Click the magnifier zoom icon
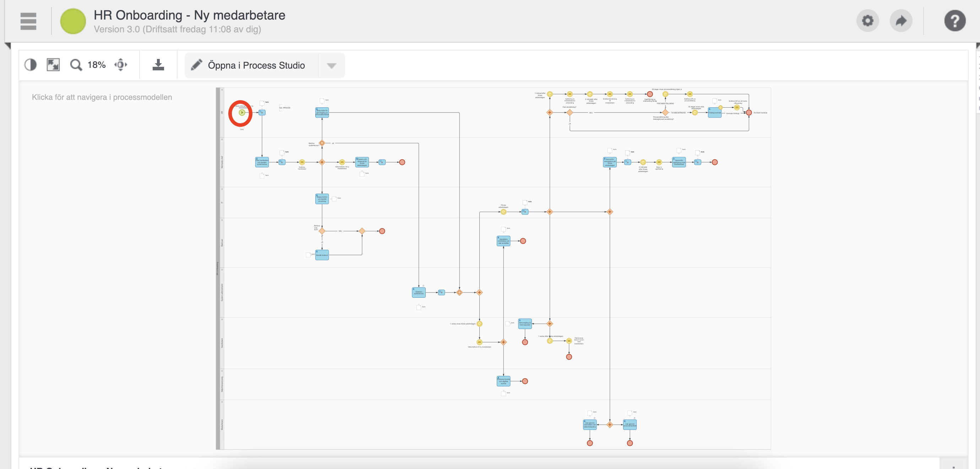 point(76,65)
